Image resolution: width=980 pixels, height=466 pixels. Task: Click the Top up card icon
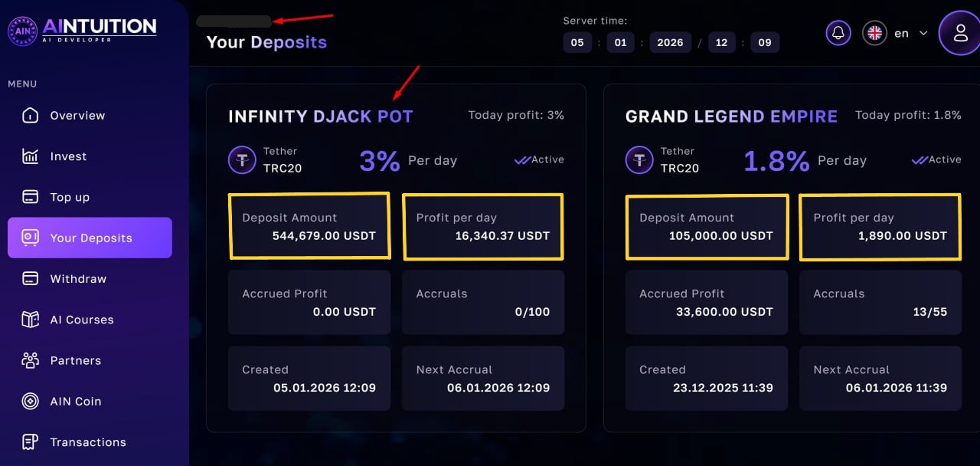point(30,197)
